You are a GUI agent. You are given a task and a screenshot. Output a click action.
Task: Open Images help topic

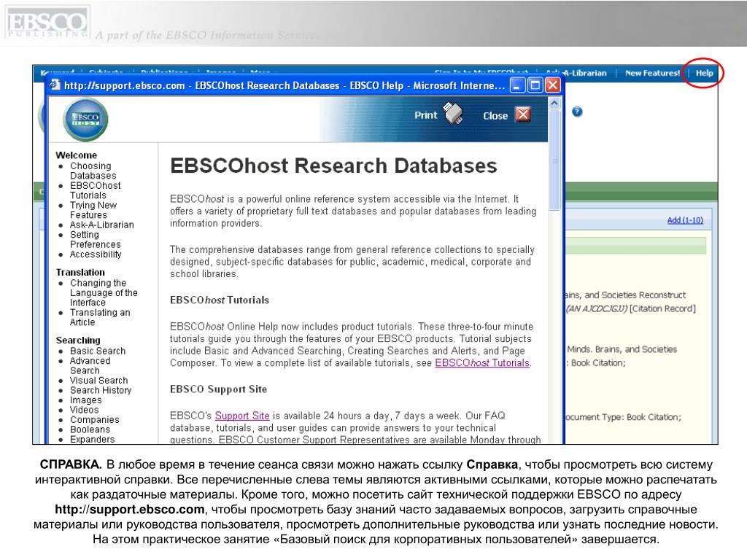tap(86, 400)
